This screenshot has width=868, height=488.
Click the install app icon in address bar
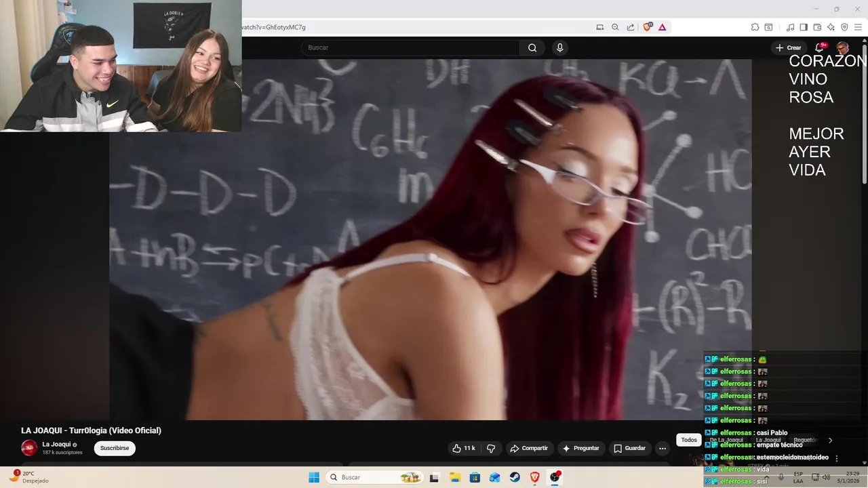(599, 27)
